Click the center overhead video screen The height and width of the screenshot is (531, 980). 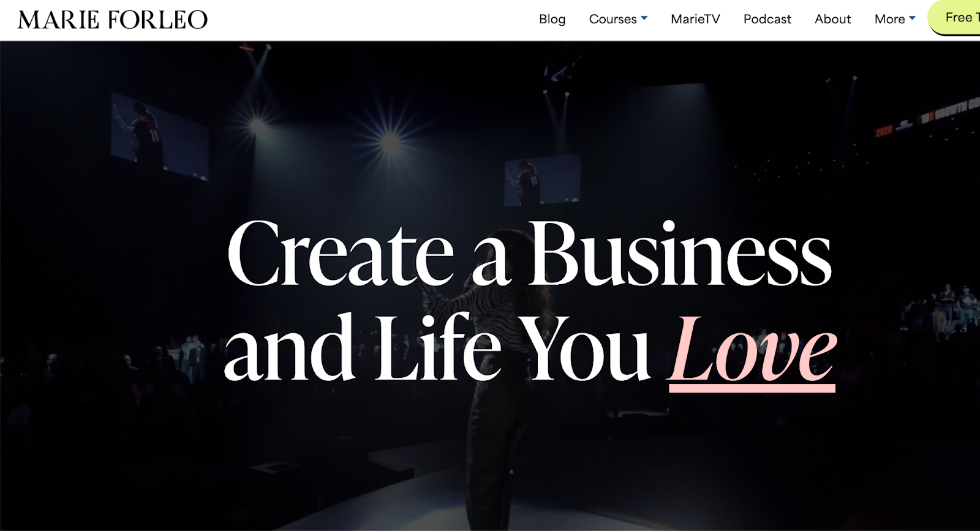pyautogui.click(x=542, y=180)
